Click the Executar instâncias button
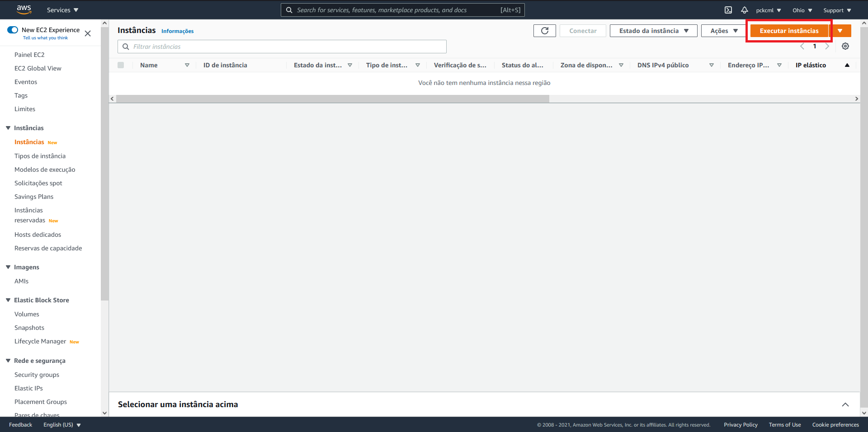This screenshot has height=432, width=868. [x=788, y=31]
